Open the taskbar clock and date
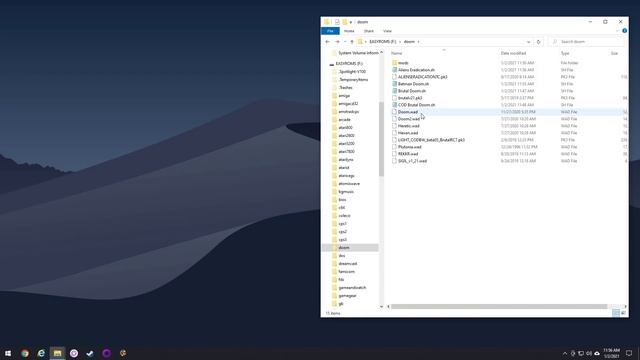The height and width of the screenshot is (360, 640). (x=611, y=353)
